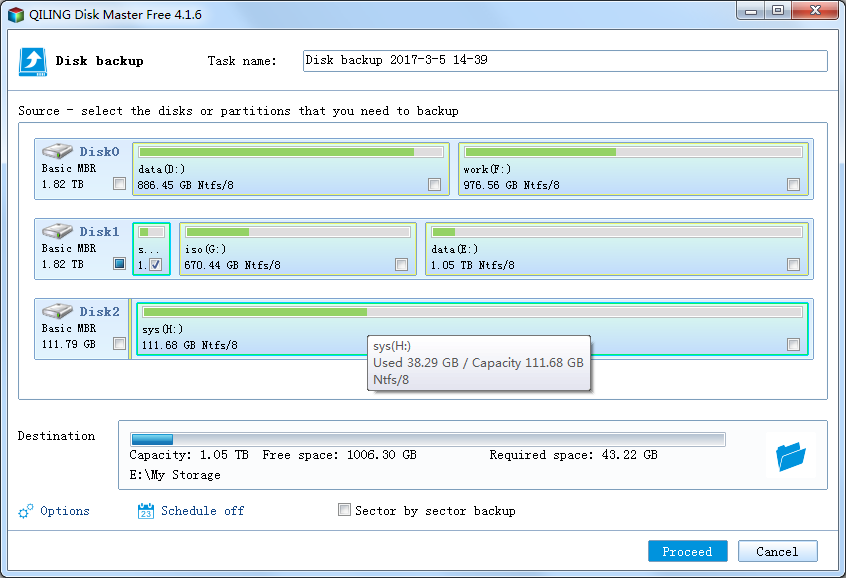
Task: Click the Capacity: 1.05 TB text
Action: (x=189, y=455)
